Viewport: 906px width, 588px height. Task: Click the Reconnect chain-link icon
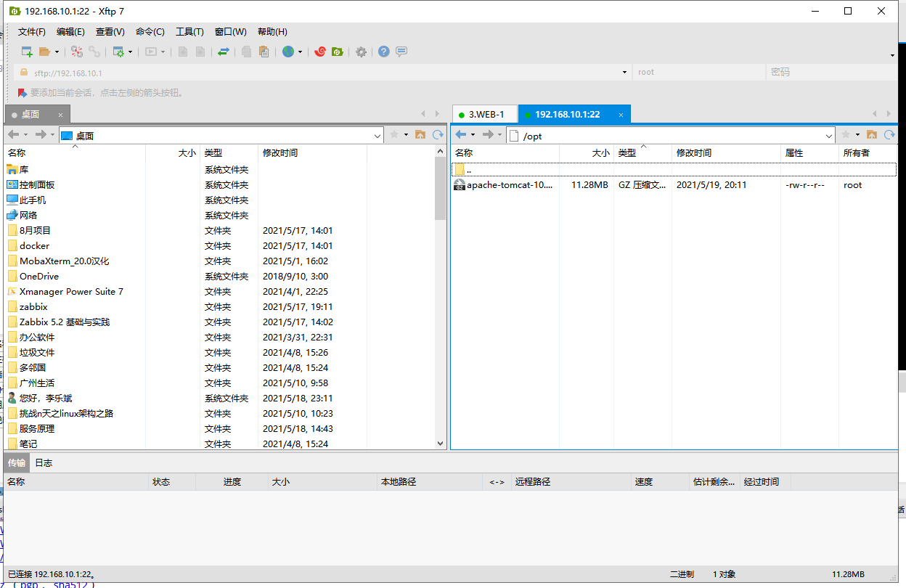coord(94,52)
